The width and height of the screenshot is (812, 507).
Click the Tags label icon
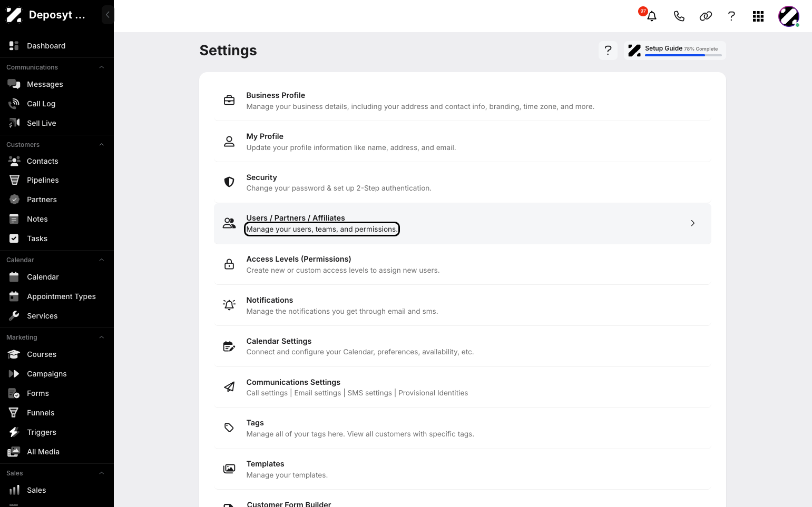[x=229, y=428]
